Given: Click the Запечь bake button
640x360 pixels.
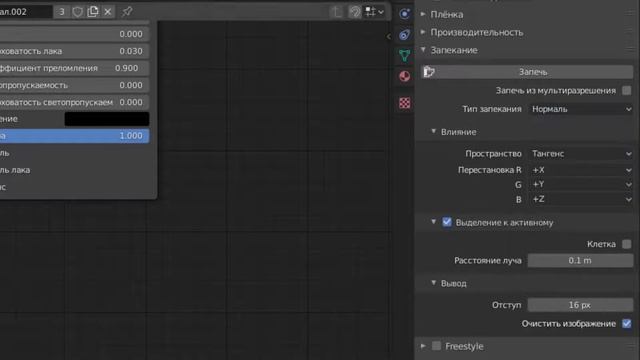Looking at the screenshot, I should [x=527, y=72].
